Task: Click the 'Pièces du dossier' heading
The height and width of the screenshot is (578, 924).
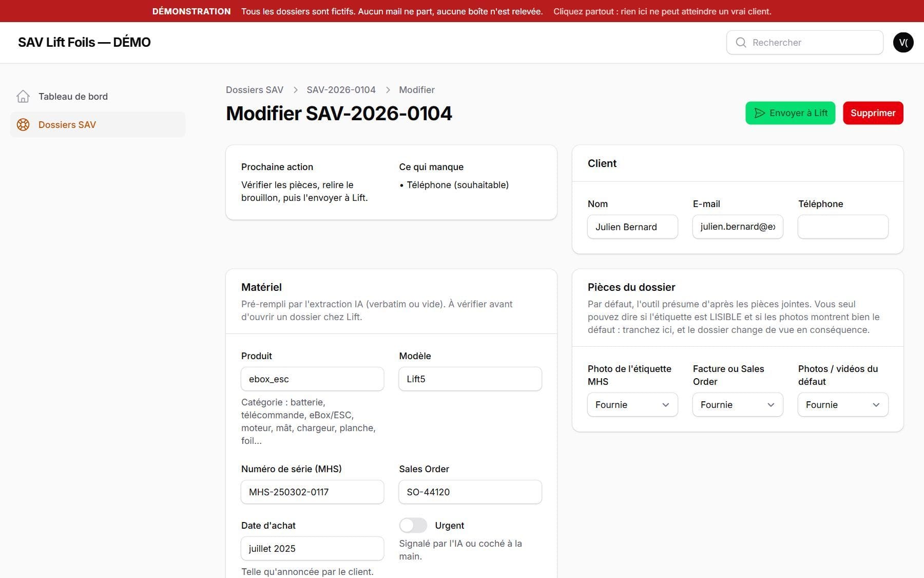Action: click(631, 287)
